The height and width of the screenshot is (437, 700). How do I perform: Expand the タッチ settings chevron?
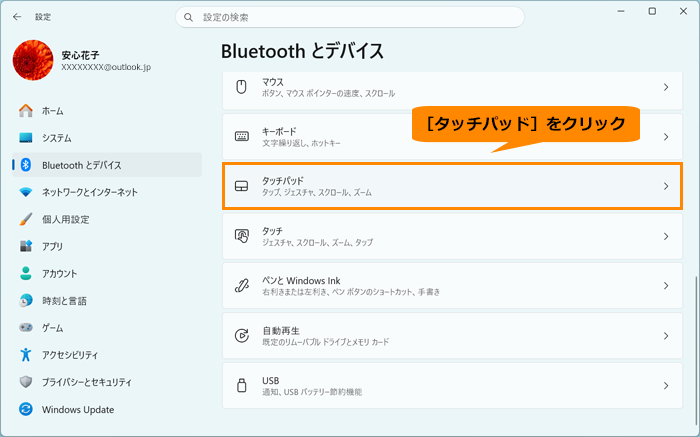666,236
